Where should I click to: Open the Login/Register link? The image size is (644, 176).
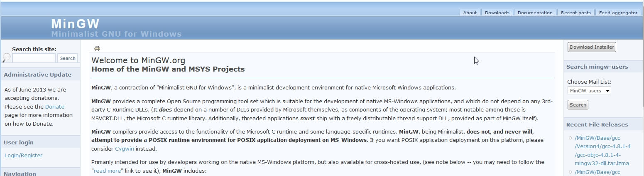tap(23, 155)
